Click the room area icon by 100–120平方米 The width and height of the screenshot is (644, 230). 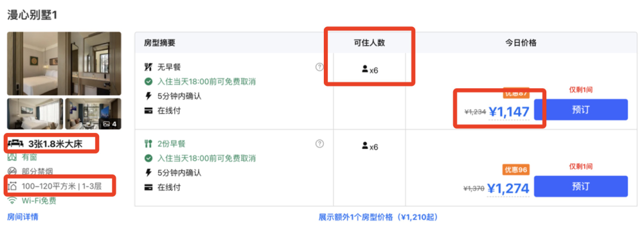13,186
